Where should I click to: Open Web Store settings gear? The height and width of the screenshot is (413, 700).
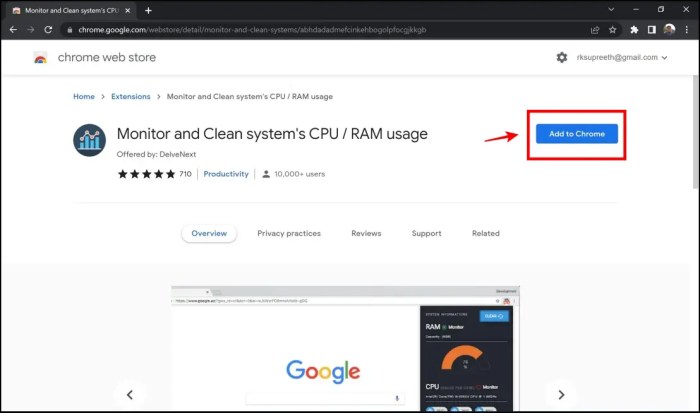(562, 57)
